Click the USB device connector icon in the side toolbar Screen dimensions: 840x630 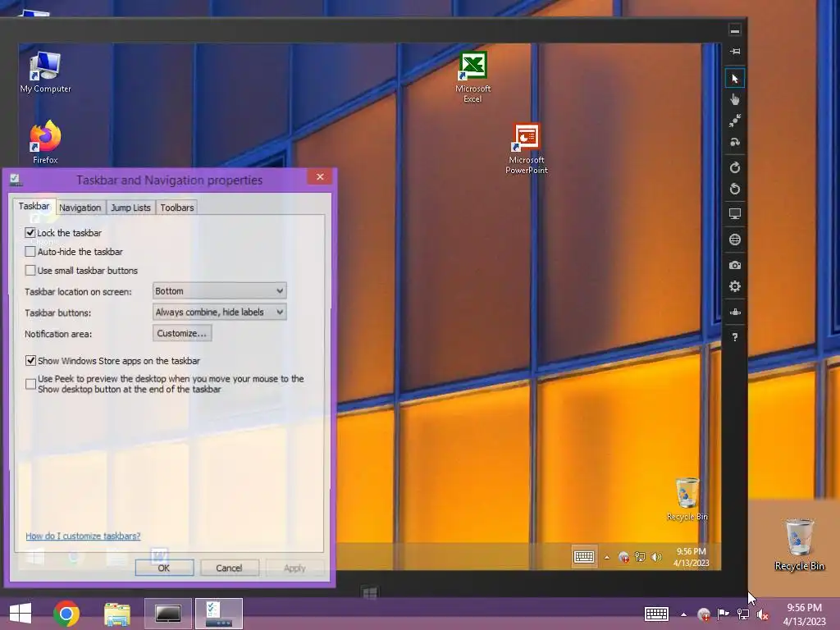[x=734, y=312]
